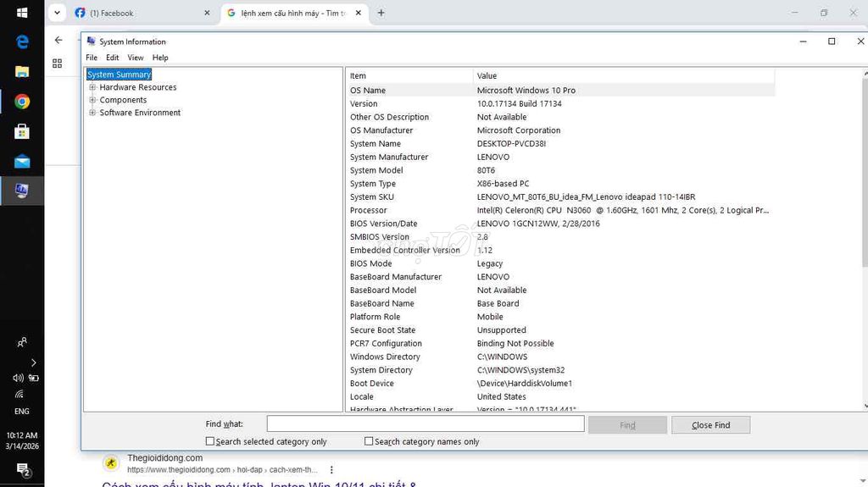Screen dimensions: 868x487
Task: Open the Mail app taskbar icon
Action: 22,162
